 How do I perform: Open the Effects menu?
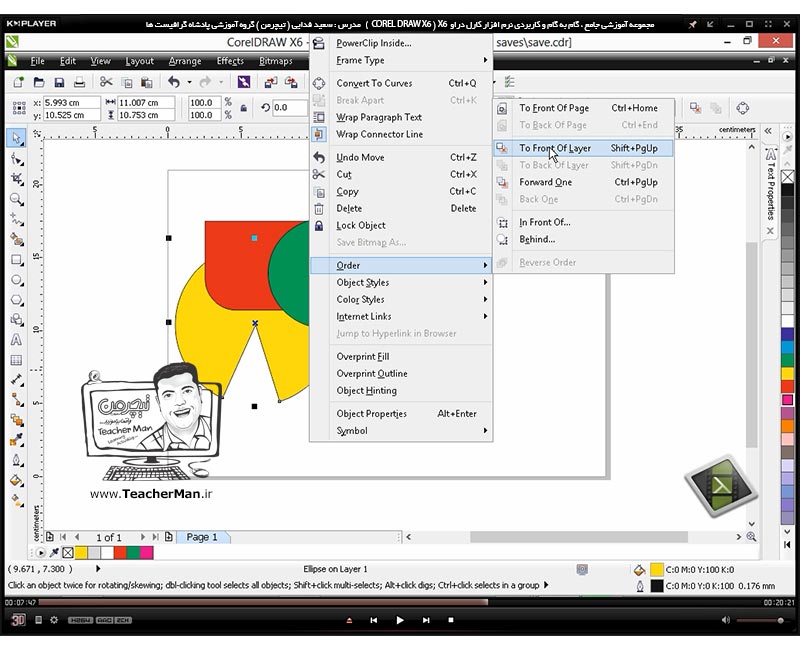click(x=230, y=61)
